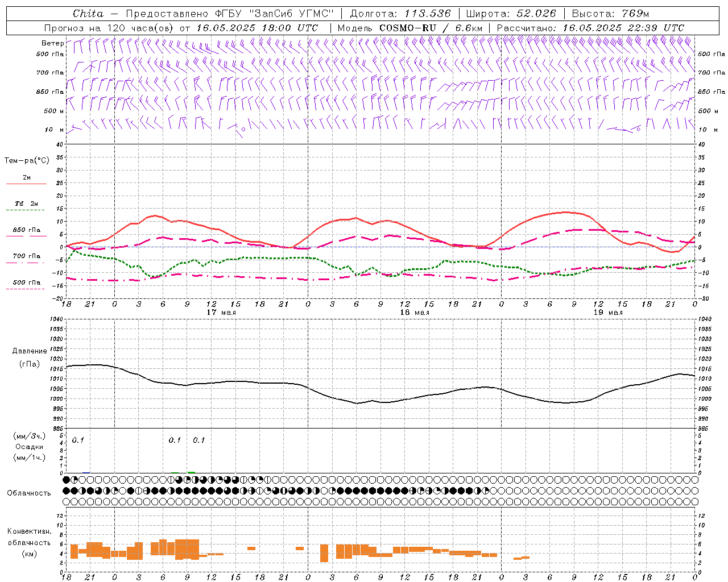This screenshot has height=582, width=728.
Task: Click the 'Тем-ра(°C)' temperature panel label
Action: 27,161
